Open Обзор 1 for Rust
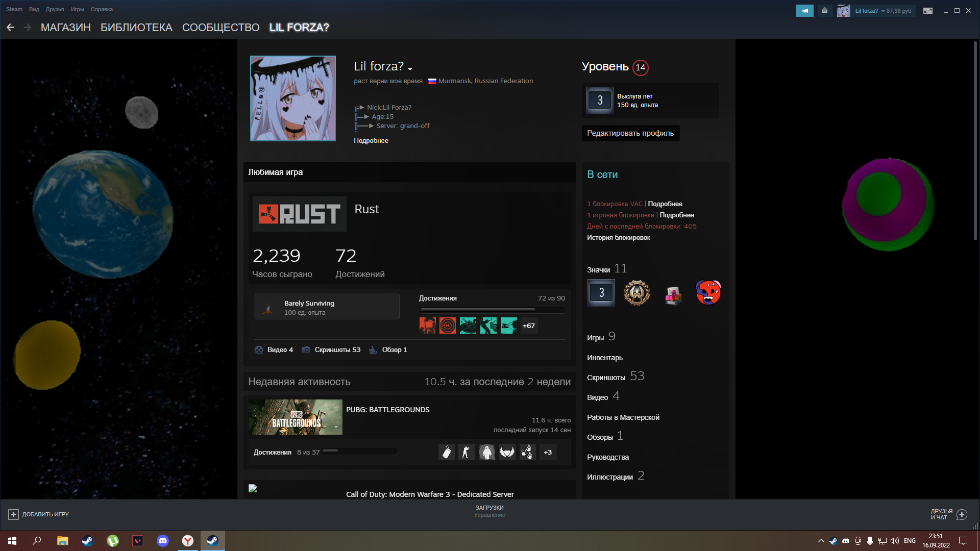 pos(388,350)
